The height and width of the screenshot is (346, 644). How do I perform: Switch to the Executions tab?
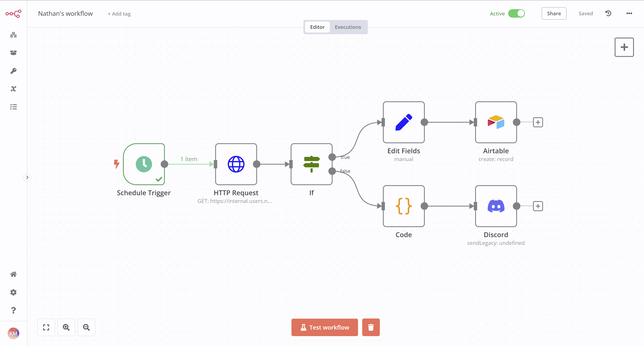click(x=348, y=27)
